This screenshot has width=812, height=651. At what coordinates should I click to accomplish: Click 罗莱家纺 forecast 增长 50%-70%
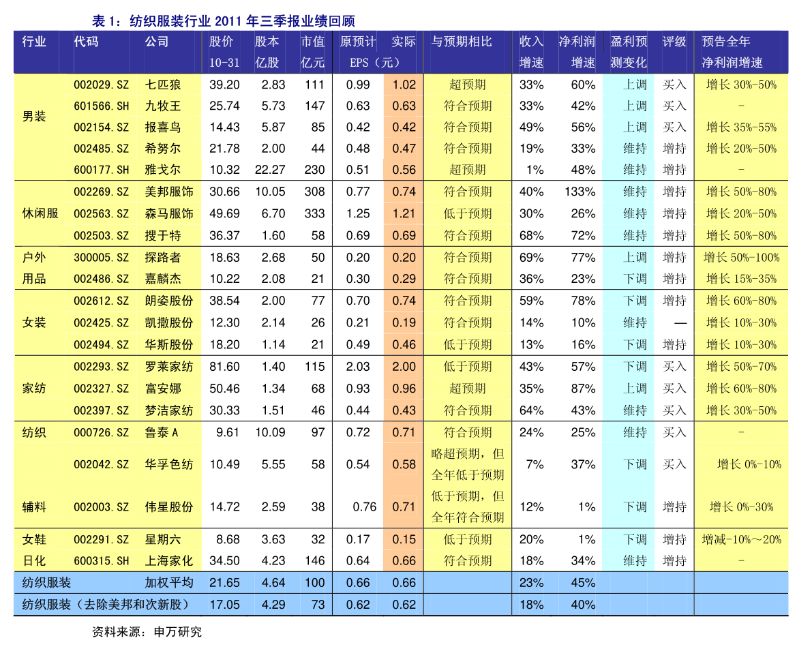tap(741, 367)
